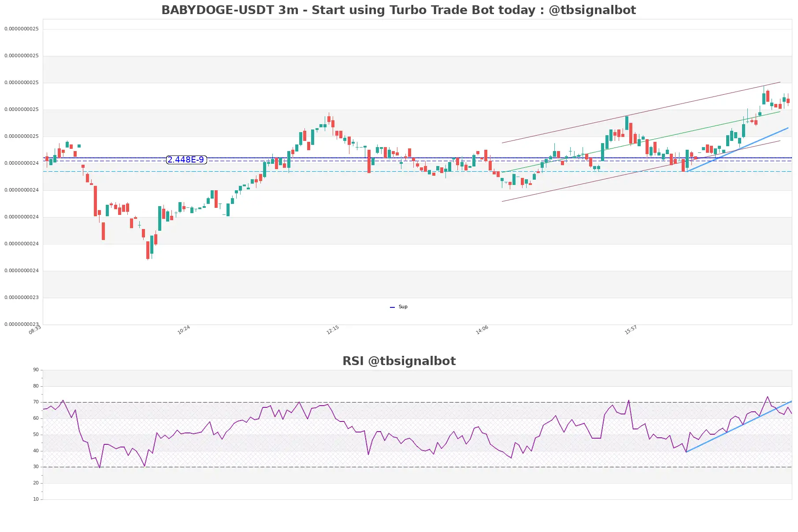Click the 15:57 time axis label
Image resolution: width=798 pixels, height=532 pixels.
[631, 330]
